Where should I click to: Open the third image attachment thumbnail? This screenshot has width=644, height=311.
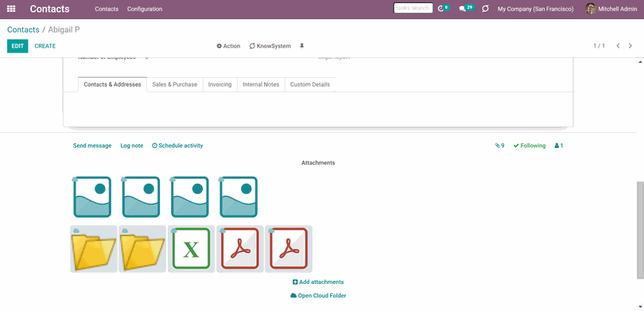coord(190,196)
